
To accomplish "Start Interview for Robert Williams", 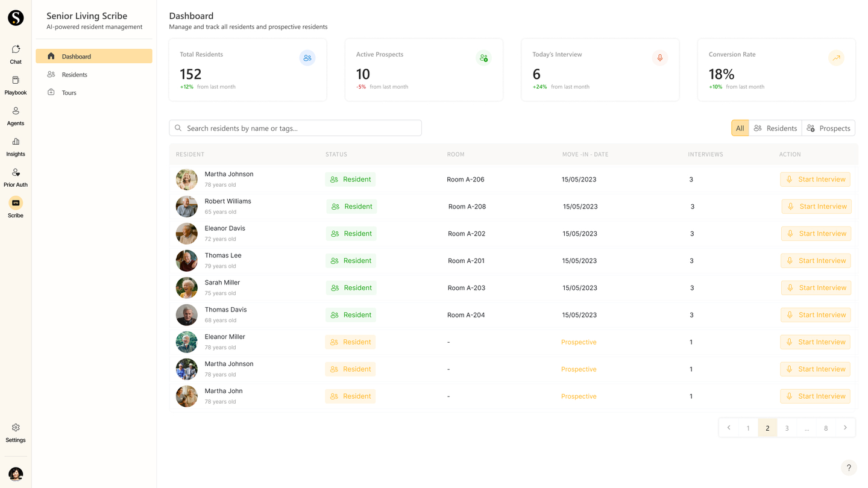I will pyautogui.click(x=817, y=207).
